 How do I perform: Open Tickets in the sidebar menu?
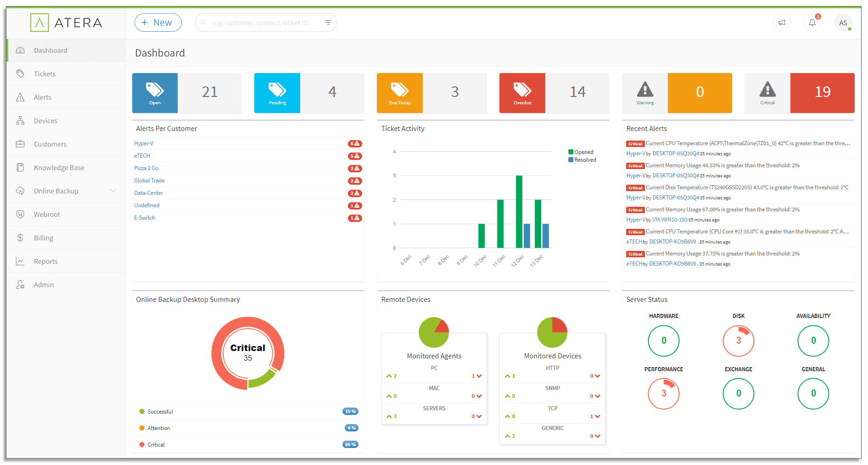[66, 74]
